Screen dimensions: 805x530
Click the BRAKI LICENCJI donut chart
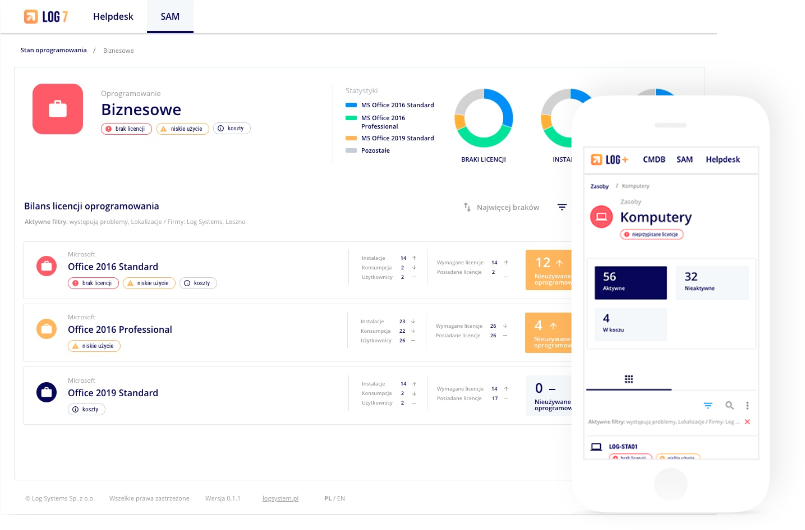pos(484,118)
